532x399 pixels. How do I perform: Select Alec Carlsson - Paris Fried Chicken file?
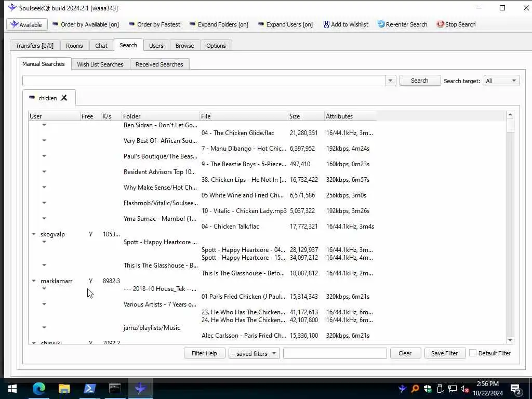(244, 336)
